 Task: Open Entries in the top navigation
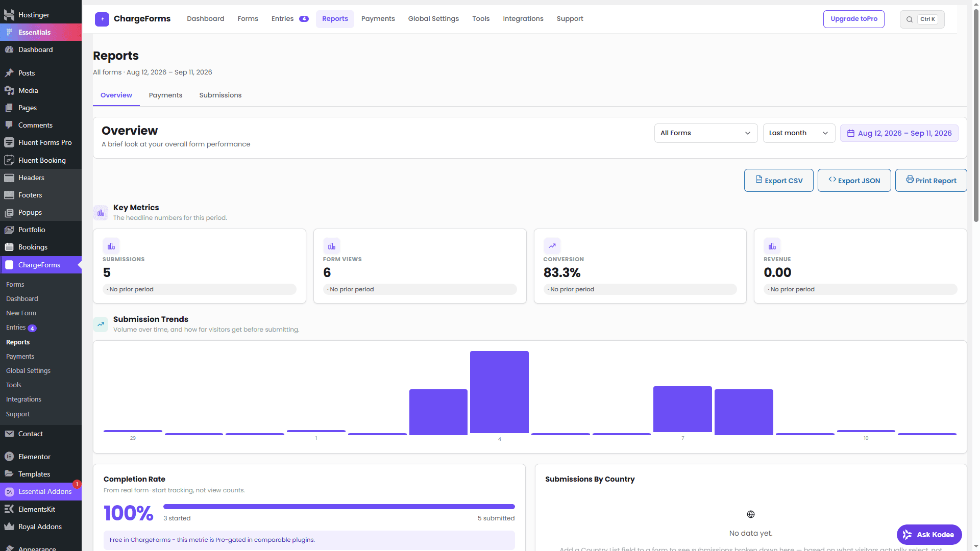coord(289,19)
